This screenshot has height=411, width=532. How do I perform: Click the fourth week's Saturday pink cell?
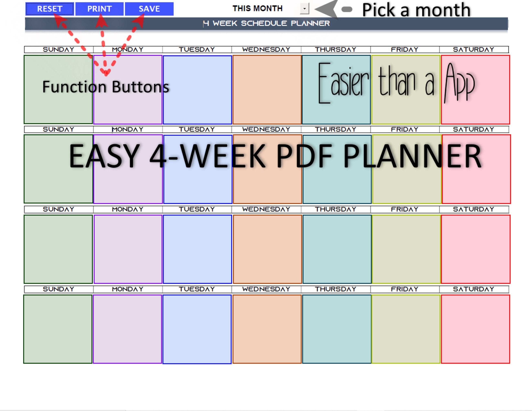(x=476, y=329)
